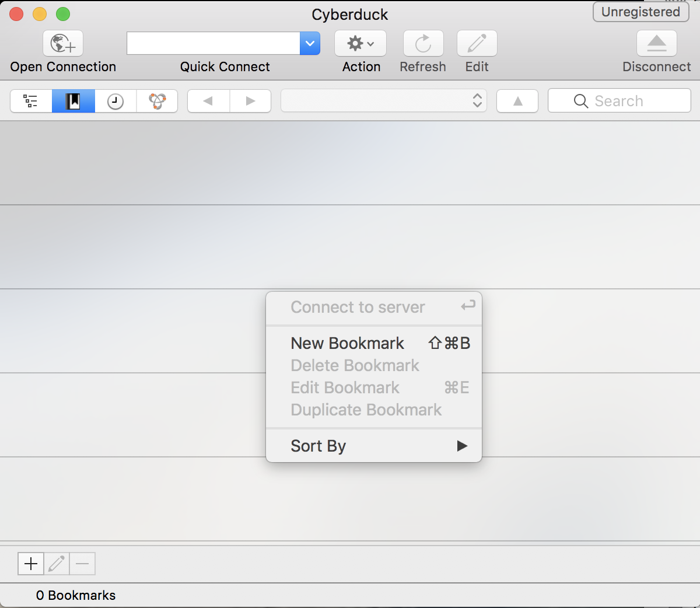Click in the Quick Connect text field
The image size is (700, 608).
click(213, 43)
